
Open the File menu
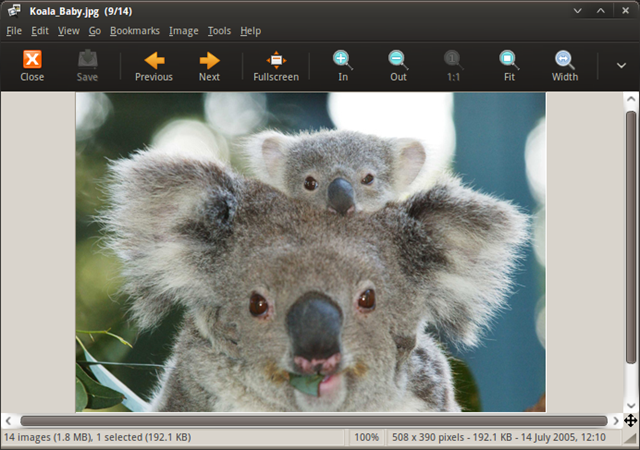14,31
